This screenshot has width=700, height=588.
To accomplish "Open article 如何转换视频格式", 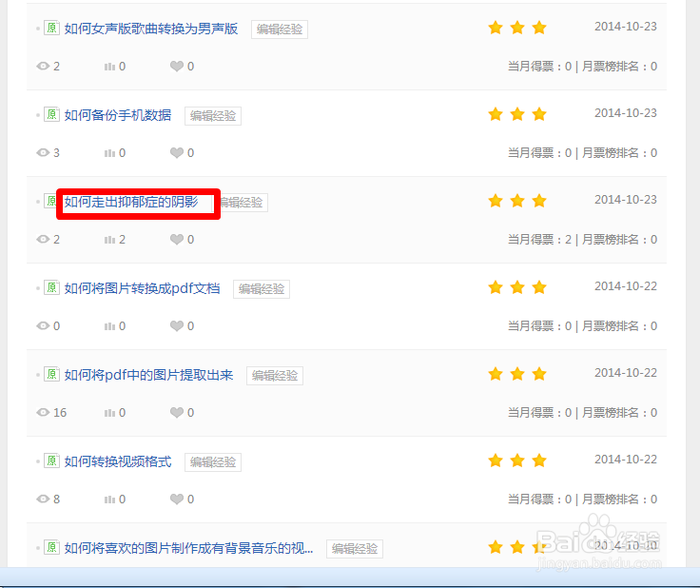I will click(x=117, y=462).
